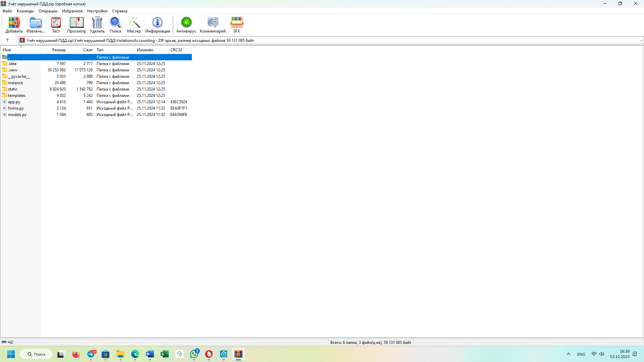The width and height of the screenshot is (644, 362).
Task: Open Поиск (Find) magnifier icon
Action: [x=115, y=25]
